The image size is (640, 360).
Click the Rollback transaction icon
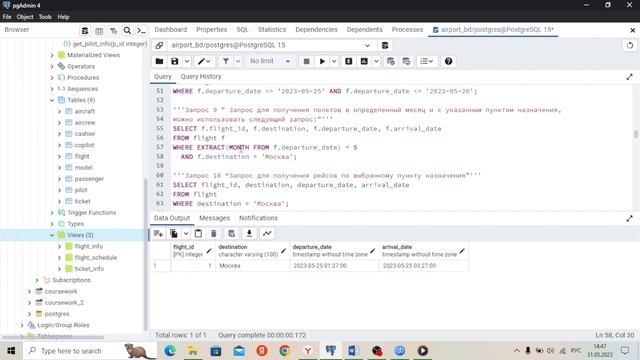pos(406,61)
